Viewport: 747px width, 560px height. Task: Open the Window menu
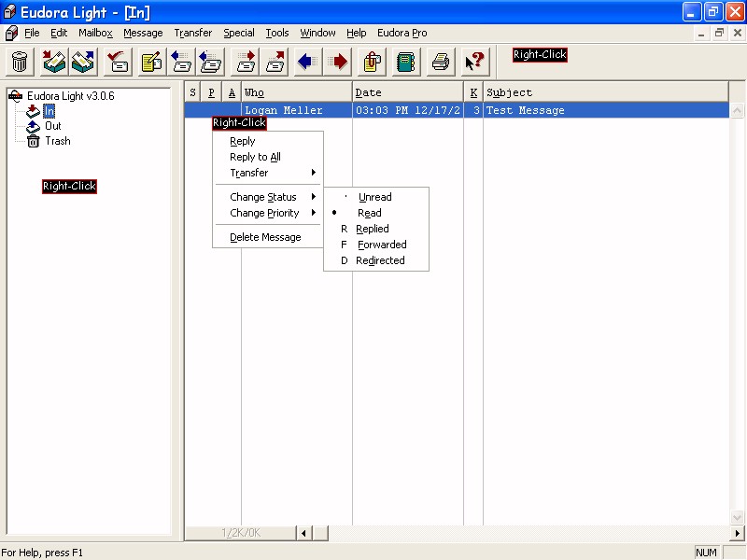coord(317,33)
